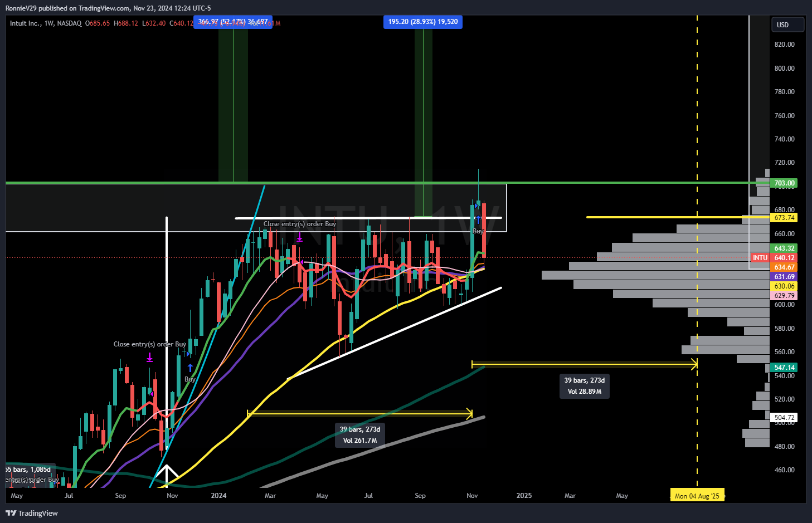812x523 pixels.
Task: Click the white 504.72 price tag
Action: [x=784, y=418]
